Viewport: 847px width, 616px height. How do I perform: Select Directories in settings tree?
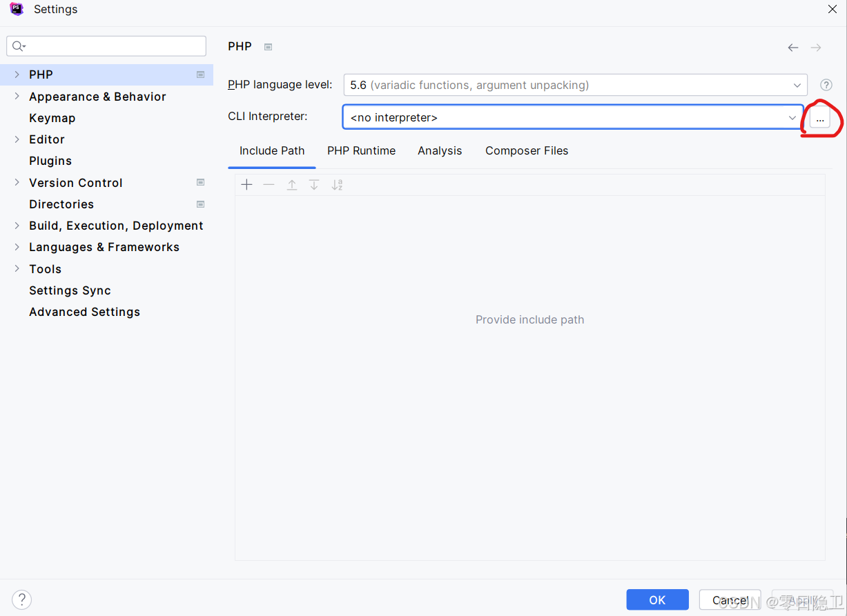(x=61, y=204)
